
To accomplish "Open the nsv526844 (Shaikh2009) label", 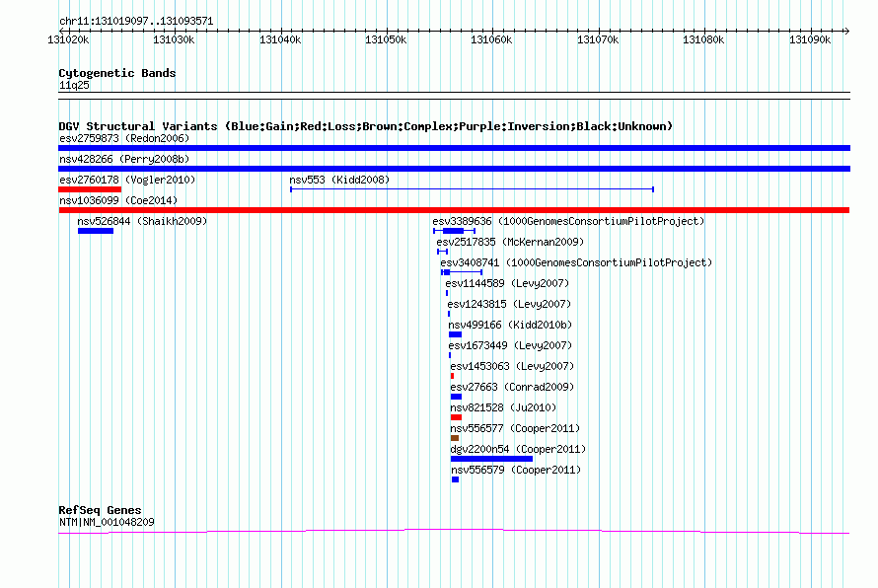I will [142, 221].
